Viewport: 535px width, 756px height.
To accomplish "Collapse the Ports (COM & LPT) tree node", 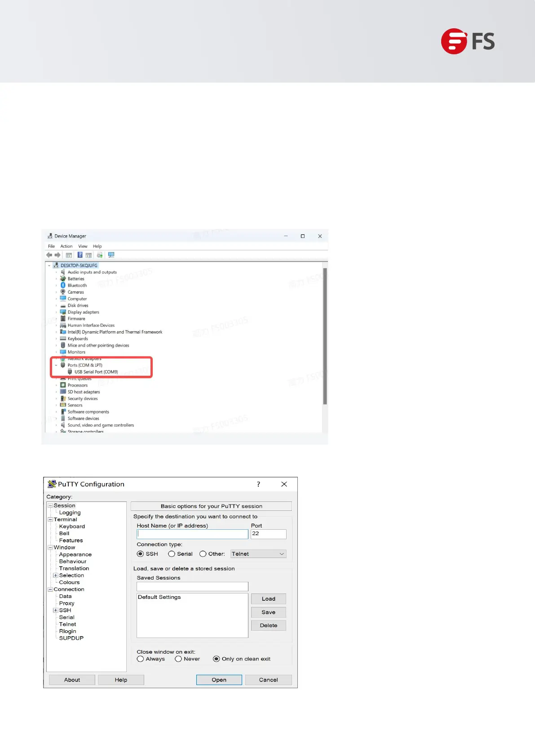I will point(56,365).
